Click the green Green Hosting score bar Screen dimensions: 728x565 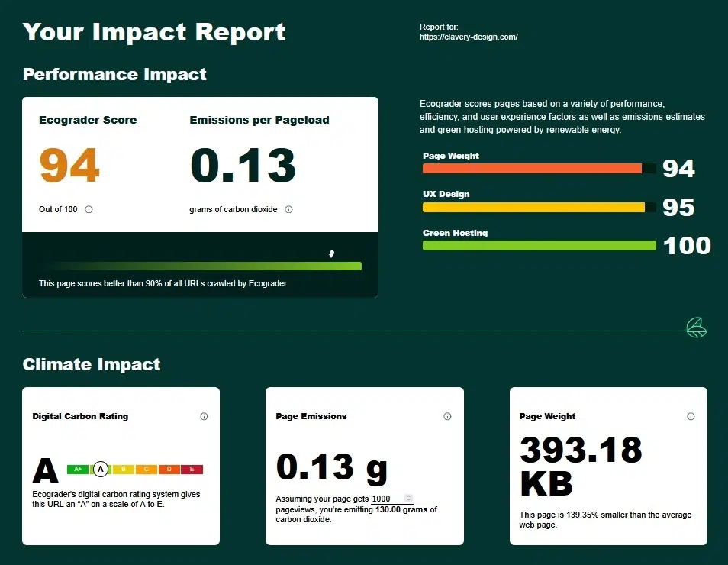[x=539, y=246]
